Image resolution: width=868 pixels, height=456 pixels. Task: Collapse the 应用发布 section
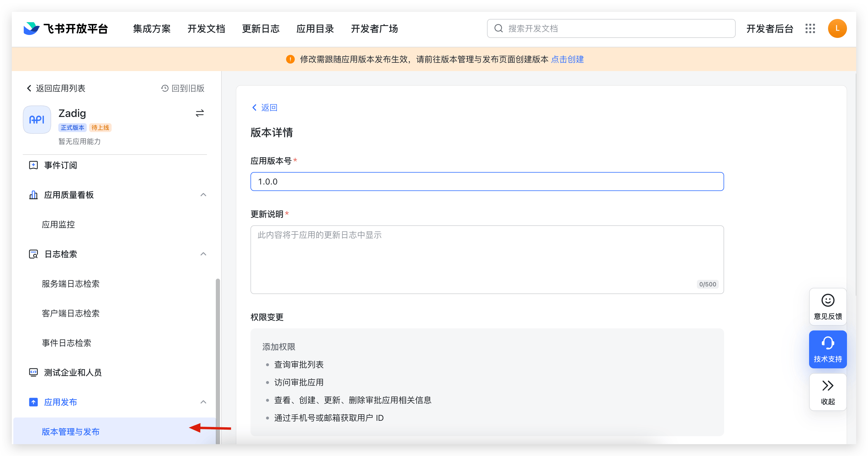click(x=203, y=402)
